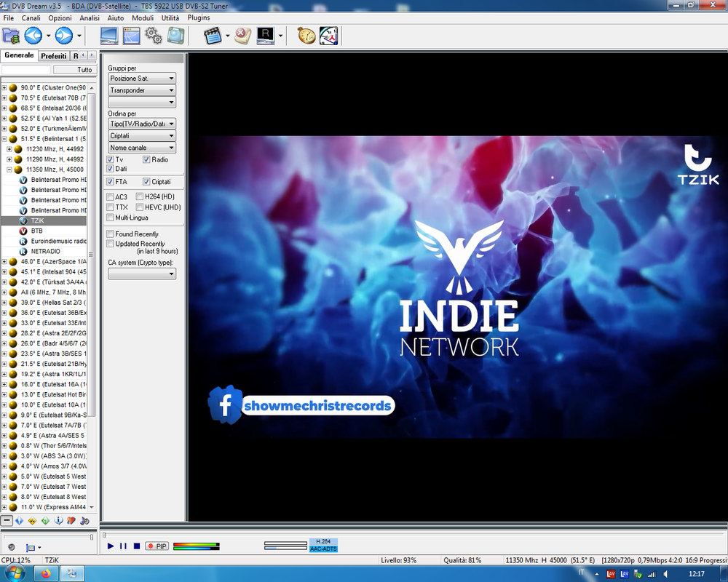Viewport: 728px width, 582px height.
Task: Click the green refresh diamond icon
Action: [x=45, y=521]
